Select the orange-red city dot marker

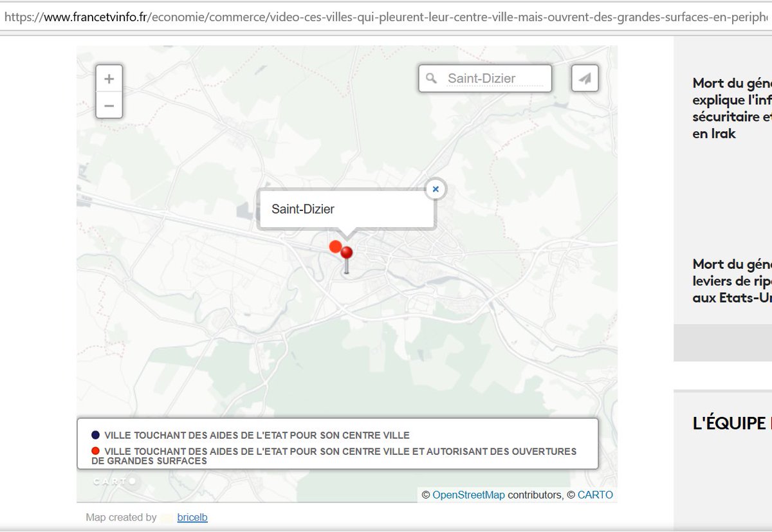pyautogui.click(x=335, y=246)
